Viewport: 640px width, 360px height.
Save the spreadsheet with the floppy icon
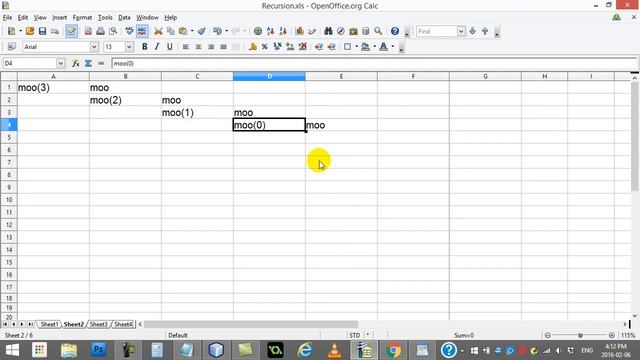click(x=42, y=31)
